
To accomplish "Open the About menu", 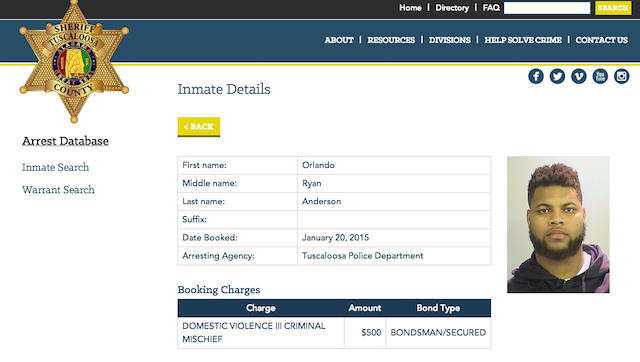I will pyautogui.click(x=339, y=40).
